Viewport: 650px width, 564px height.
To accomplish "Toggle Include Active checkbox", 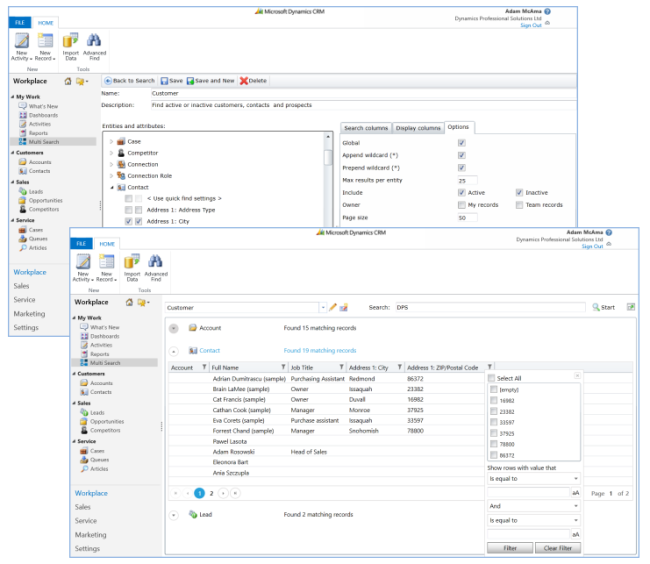I will tap(461, 193).
